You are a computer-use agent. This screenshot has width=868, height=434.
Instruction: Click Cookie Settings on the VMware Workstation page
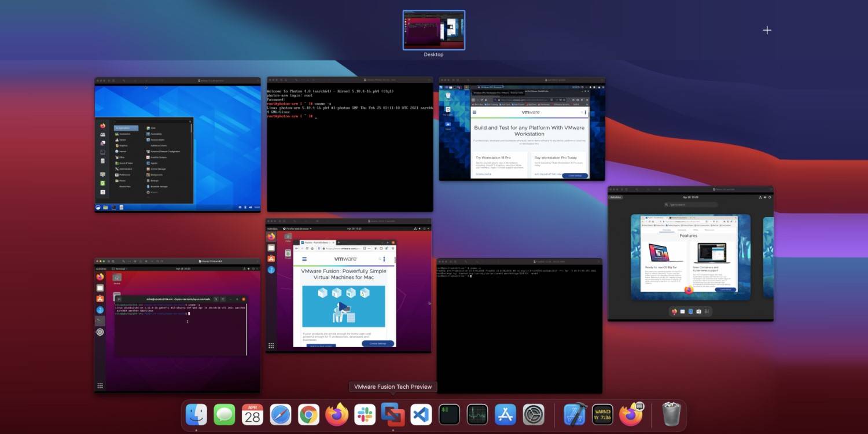[575, 175]
